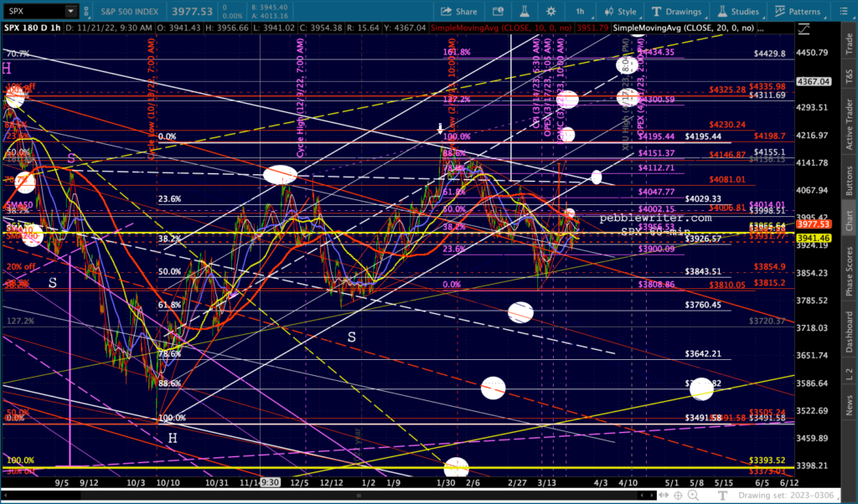Click the flask icon next to Share
Screen dimensions: 858x504
(525, 12)
